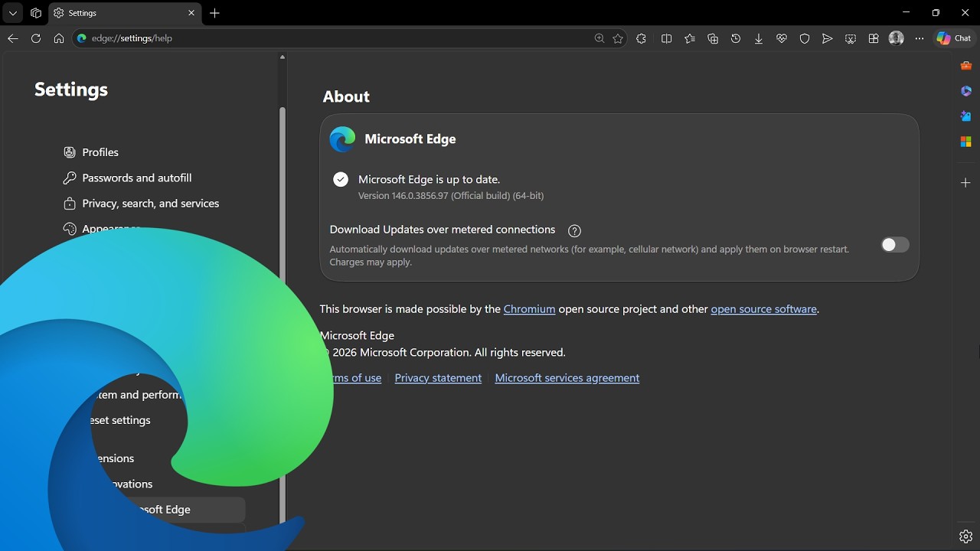This screenshot has width=980, height=551.
Task: Reload the page with the refresh icon
Action: 36,38
